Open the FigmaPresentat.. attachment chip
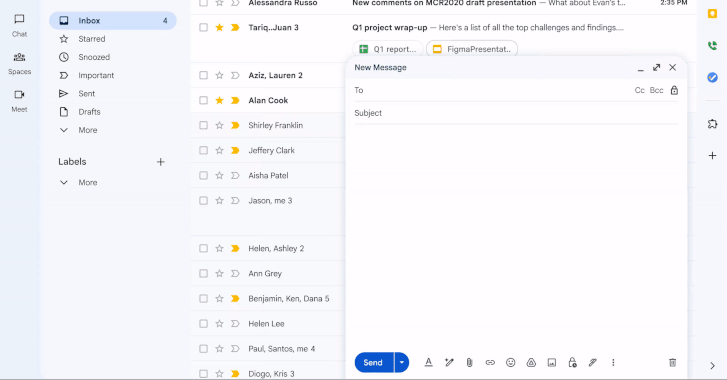 472,49
